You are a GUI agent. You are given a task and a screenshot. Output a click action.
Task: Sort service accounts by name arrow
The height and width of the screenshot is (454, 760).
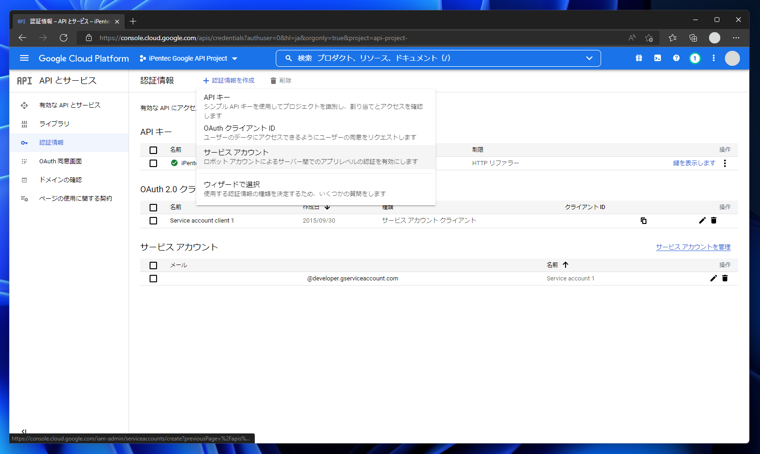[566, 265]
